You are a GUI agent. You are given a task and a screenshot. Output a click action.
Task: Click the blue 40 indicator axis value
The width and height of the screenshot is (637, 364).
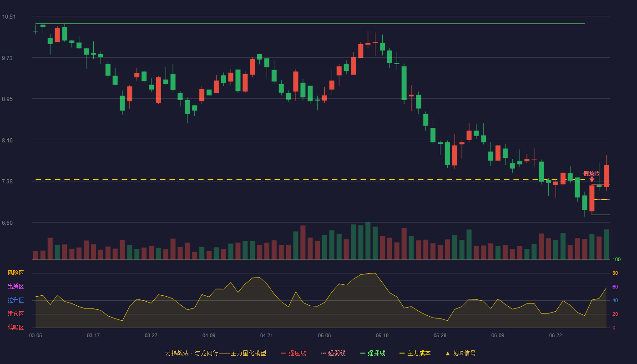point(615,300)
